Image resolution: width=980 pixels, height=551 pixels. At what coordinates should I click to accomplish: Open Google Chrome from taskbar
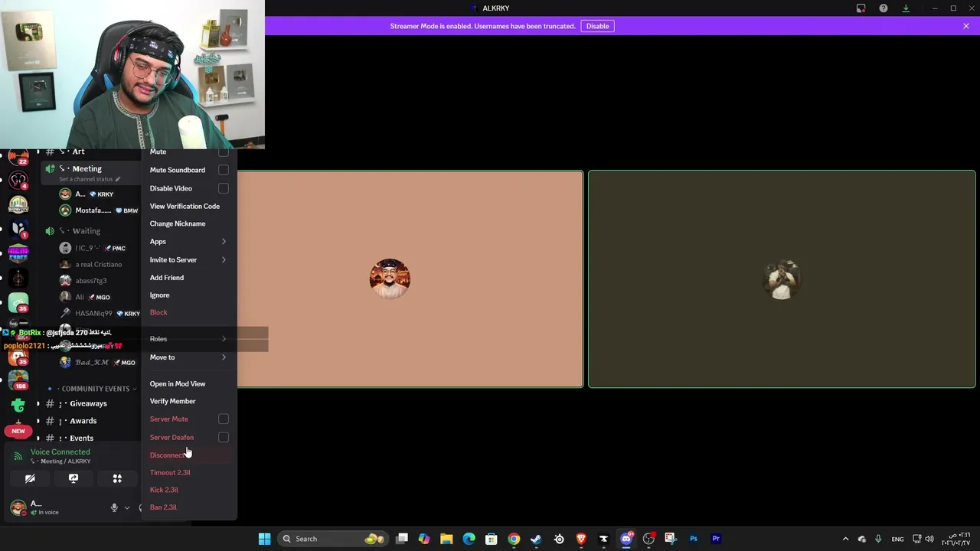pos(514,539)
